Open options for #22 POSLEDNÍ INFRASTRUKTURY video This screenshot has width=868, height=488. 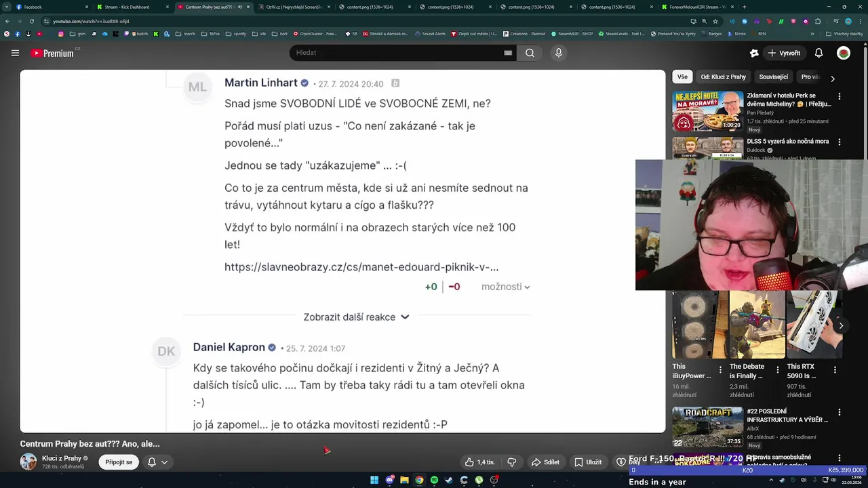pyautogui.click(x=840, y=412)
